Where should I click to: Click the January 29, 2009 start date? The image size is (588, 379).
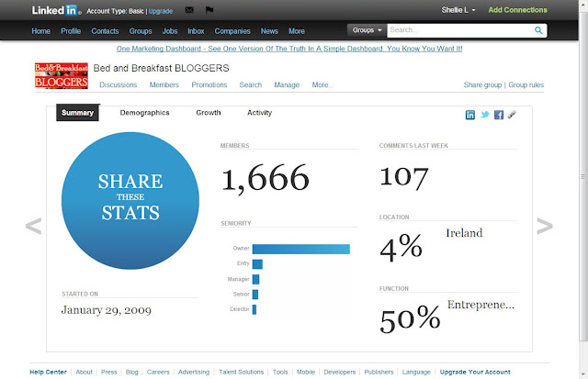(107, 310)
